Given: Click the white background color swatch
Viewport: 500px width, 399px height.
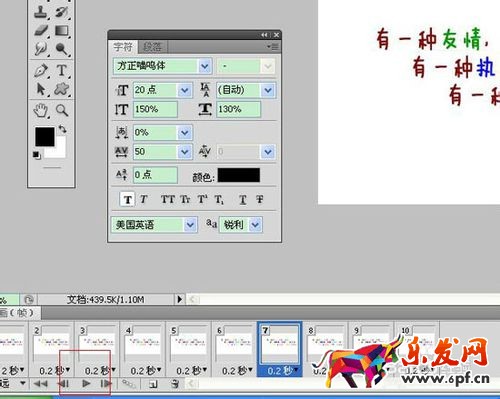Looking at the screenshot, I should click(60, 152).
